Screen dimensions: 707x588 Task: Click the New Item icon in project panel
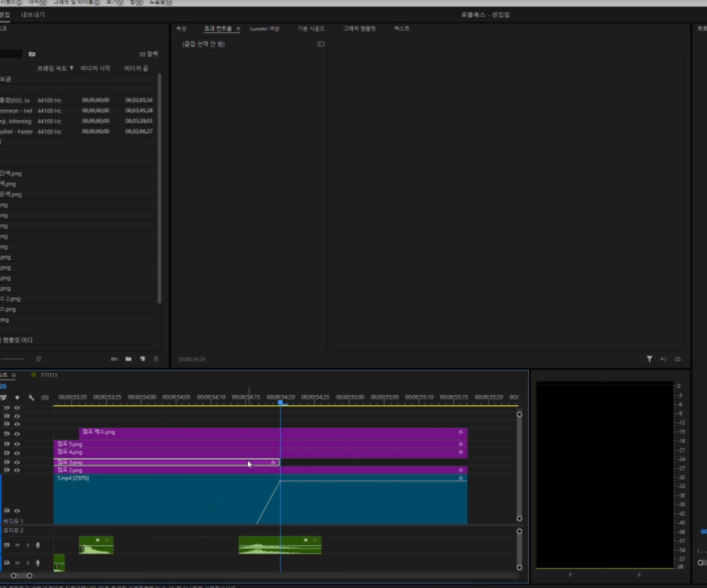142,359
